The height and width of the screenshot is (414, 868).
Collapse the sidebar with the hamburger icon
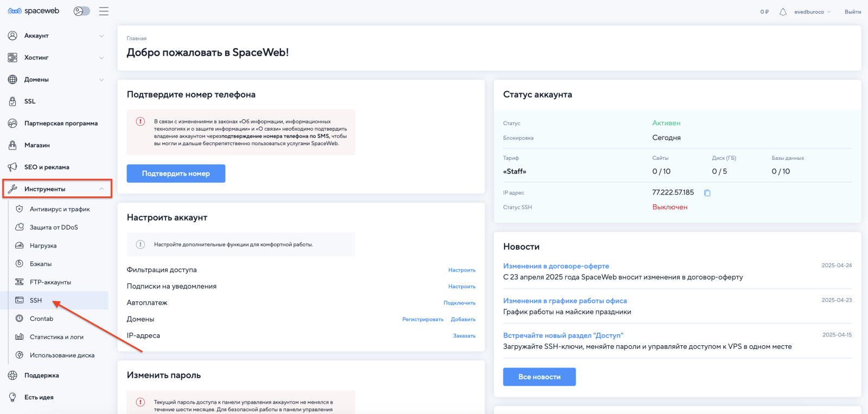(104, 11)
